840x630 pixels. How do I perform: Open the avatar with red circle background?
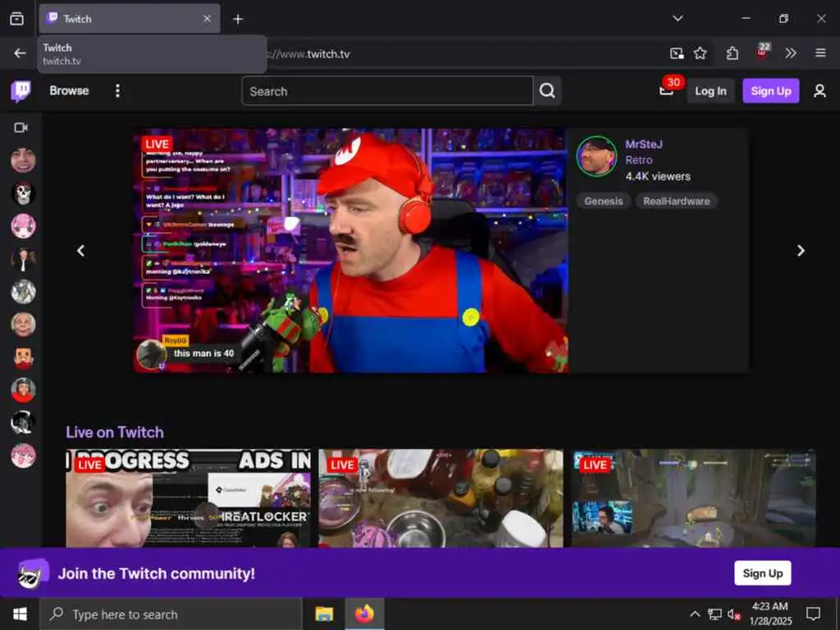pos(23,390)
